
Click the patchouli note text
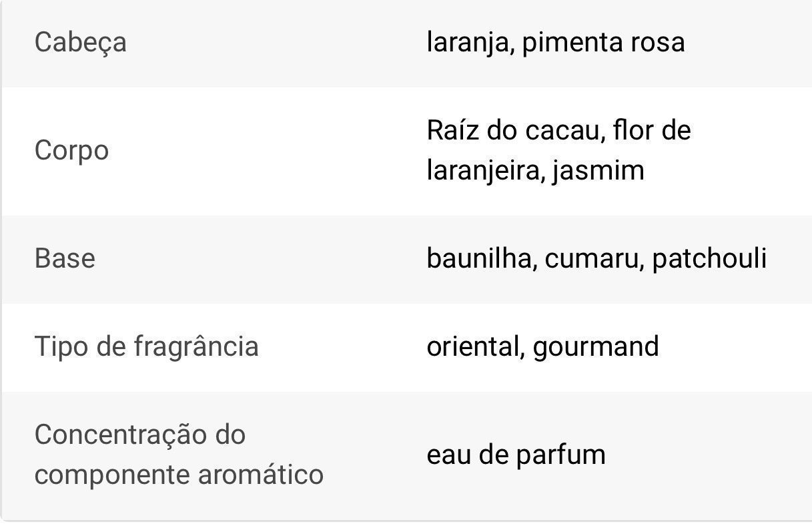(x=709, y=258)
